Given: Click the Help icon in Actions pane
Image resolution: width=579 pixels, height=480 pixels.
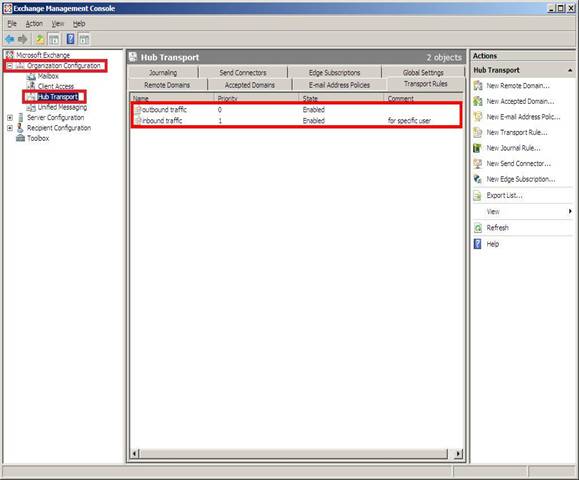Looking at the screenshot, I should point(478,244).
